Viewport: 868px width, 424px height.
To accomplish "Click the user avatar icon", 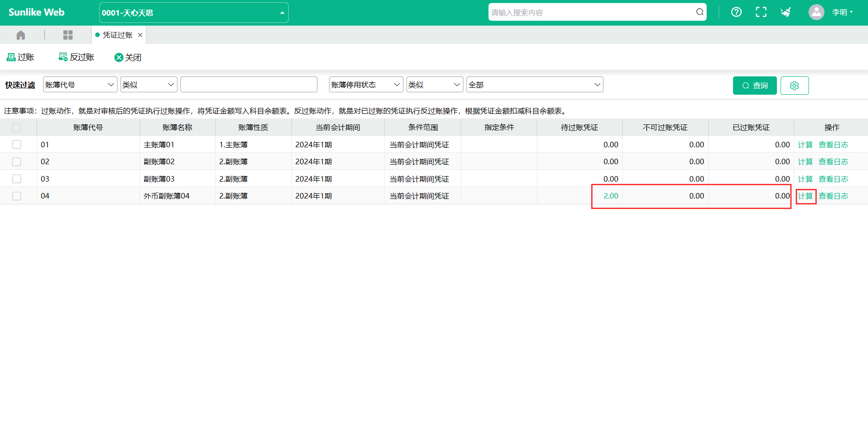I will pyautogui.click(x=816, y=12).
